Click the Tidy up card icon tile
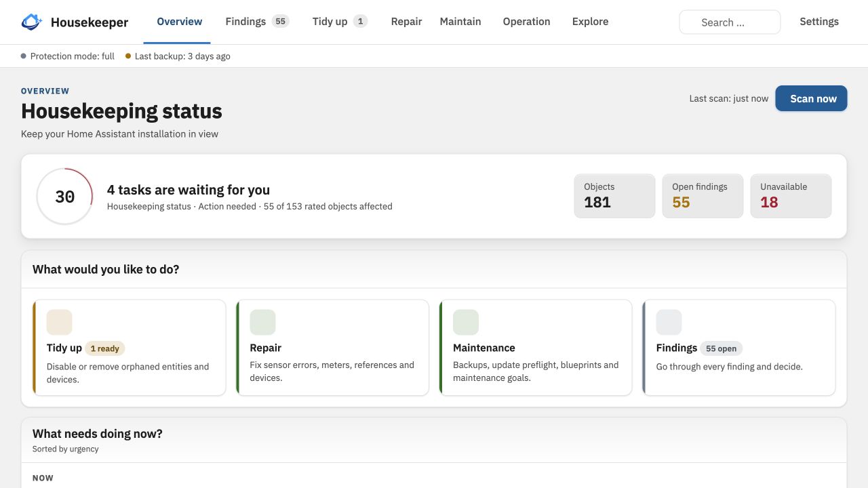Screen dimensions: 868x488 tap(60, 323)
